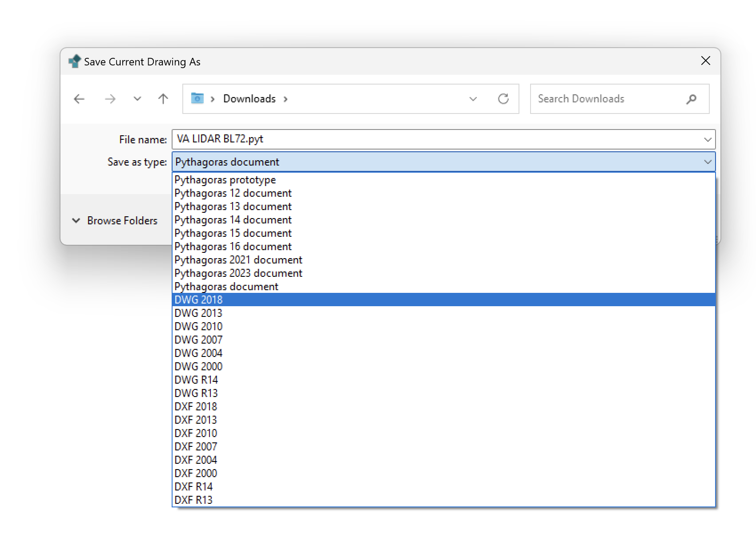Image resolution: width=756 pixels, height=559 pixels.
Task: Pick DXF 2004 format
Action: pyautogui.click(x=444, y=460)
